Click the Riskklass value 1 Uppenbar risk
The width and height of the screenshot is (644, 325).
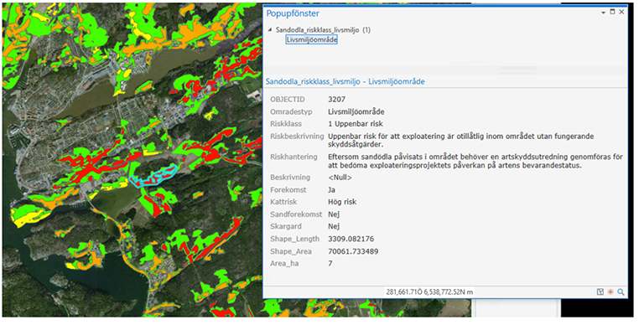click(x=356, y=124)
